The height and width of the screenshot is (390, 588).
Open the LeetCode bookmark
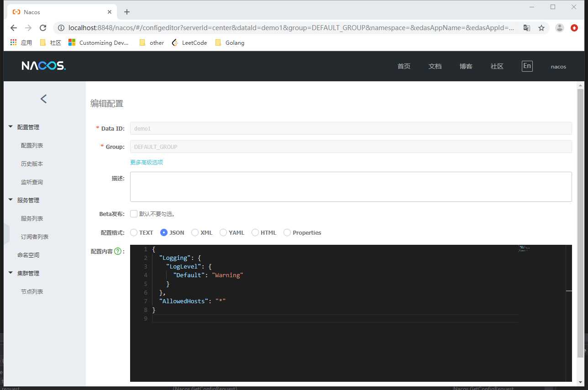click(x=189, y=42)
